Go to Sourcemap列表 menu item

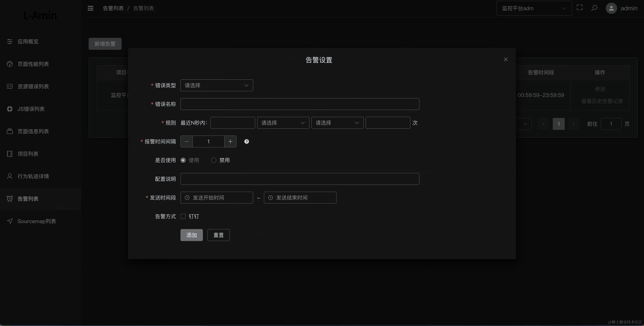36,221
